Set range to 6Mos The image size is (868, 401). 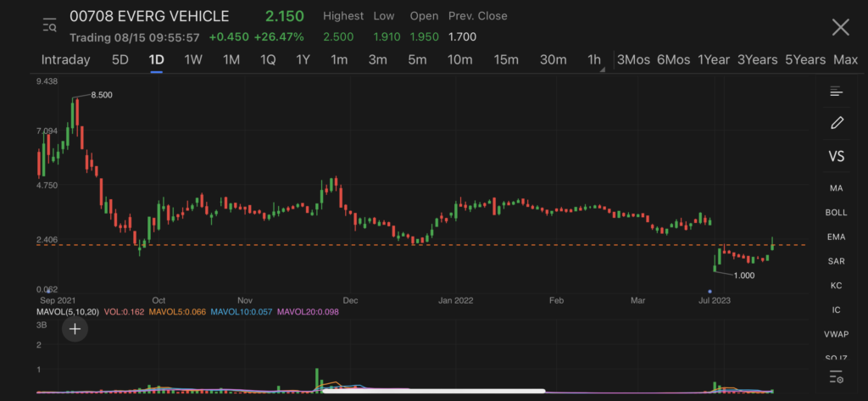(673, 60)
